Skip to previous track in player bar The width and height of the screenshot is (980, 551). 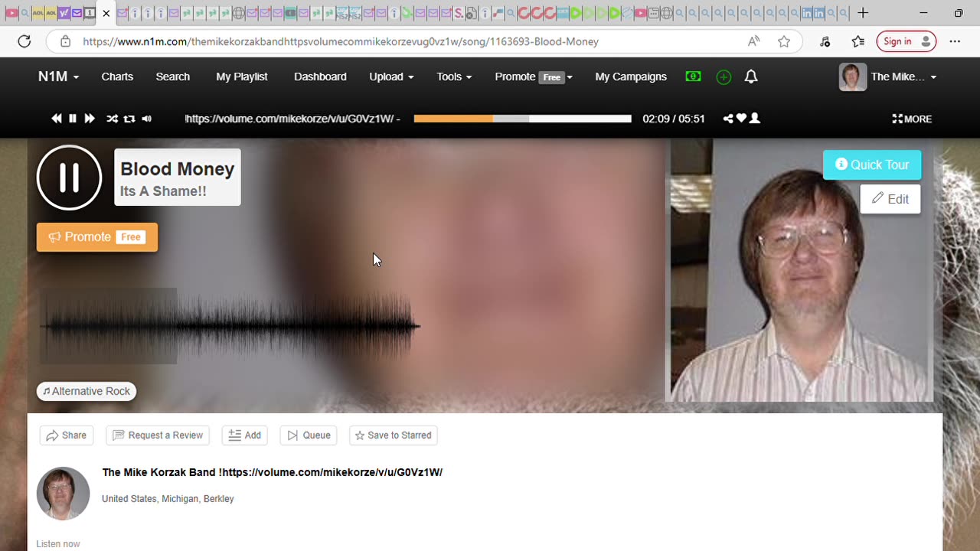(57, 119)
